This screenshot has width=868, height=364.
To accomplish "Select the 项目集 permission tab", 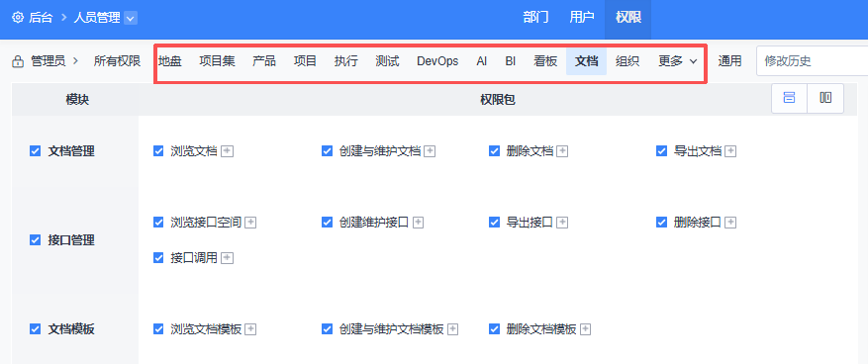I will coord(217,61).
